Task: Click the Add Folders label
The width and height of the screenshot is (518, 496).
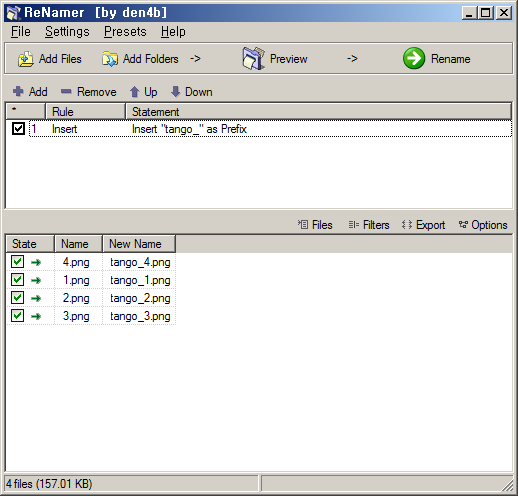Action: (x=151, y=59)
